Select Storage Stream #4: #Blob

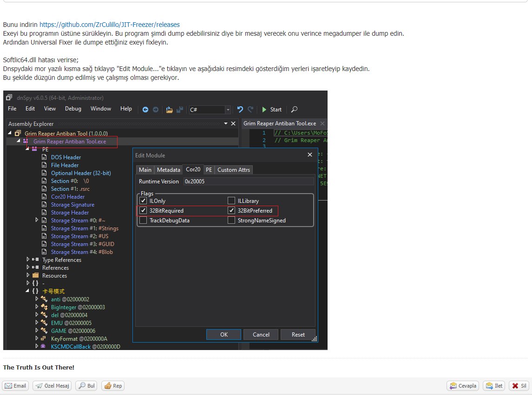click(x=82, y=252)
